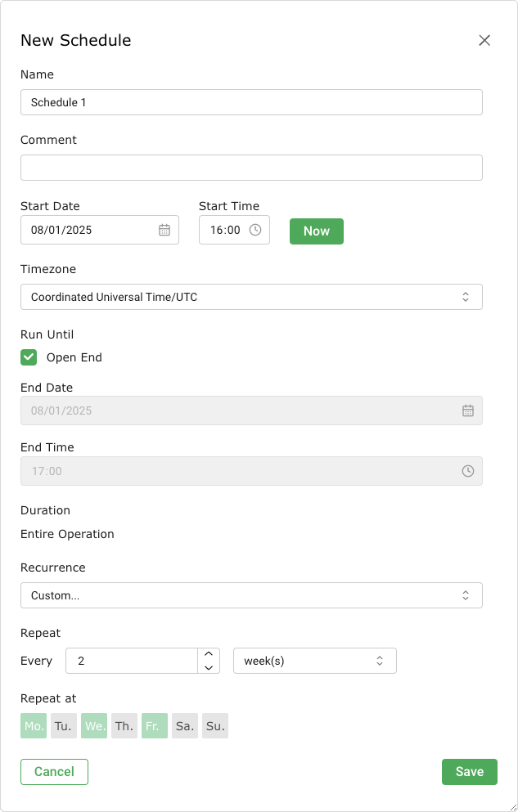Enable Thursday in Repeat at
518x812 pixels.
(124, 726)
